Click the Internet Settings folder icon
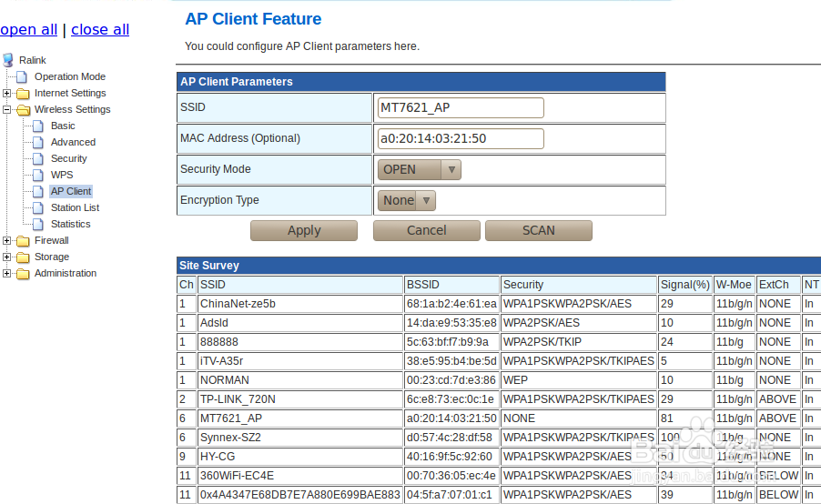The height and width of the screenshot is (504, 821). [23, 94]
